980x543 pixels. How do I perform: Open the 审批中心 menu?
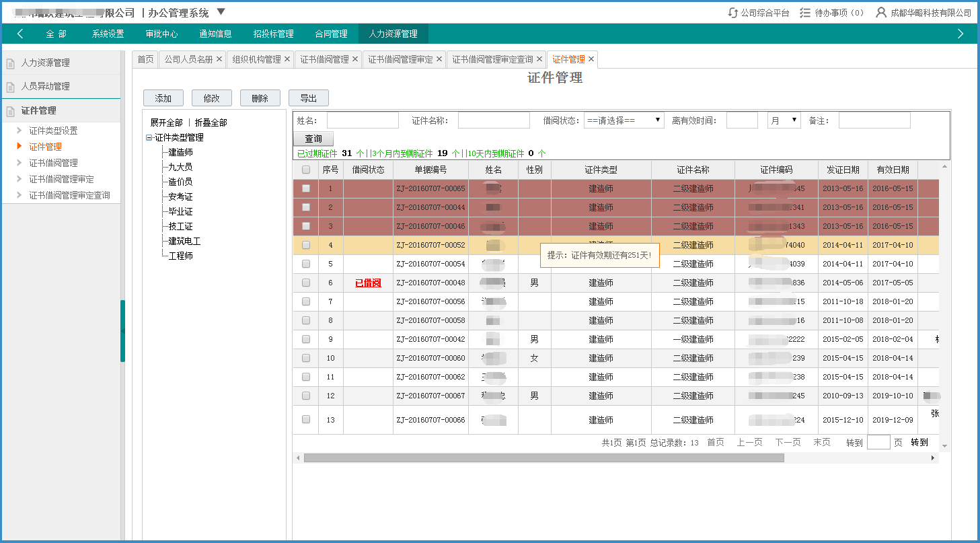(161, 34)
